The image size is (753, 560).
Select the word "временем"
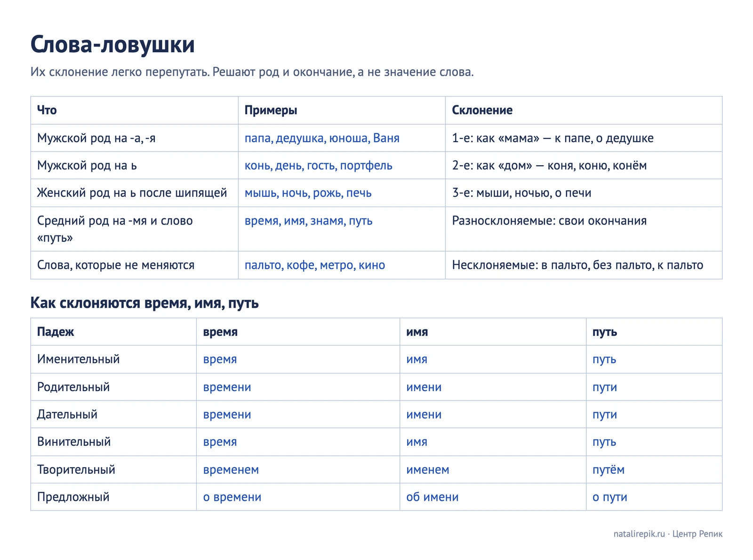click(x=231, y=470)
